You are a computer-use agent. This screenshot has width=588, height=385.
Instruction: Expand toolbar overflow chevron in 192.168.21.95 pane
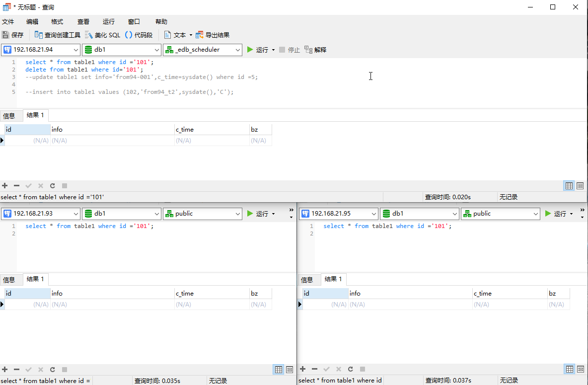pyautogui.click(x=582, y=214)
